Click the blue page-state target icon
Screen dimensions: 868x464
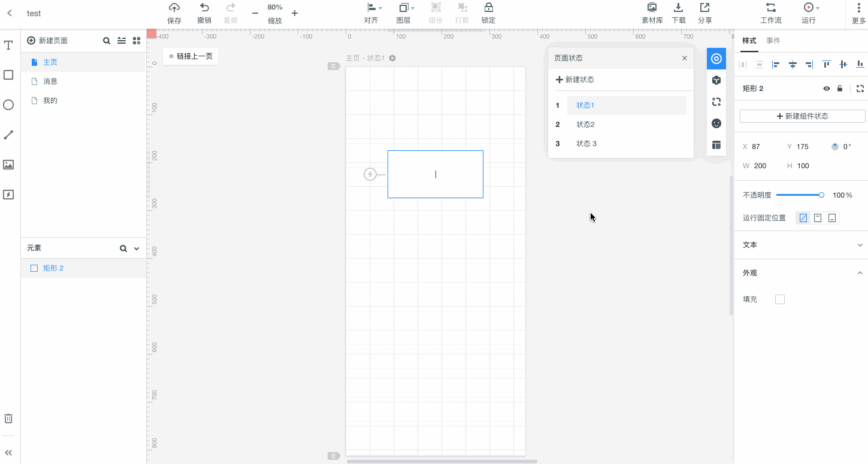pos(716,59)
